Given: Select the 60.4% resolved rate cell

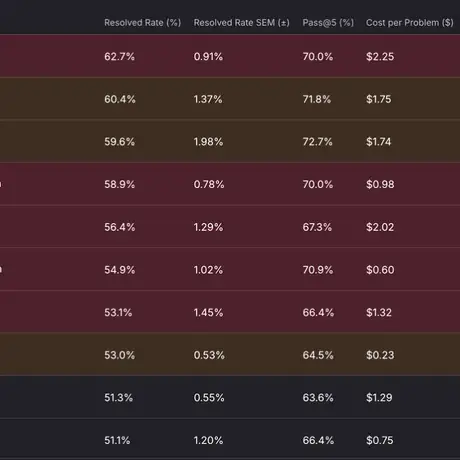Looking at the screenshot, I should (x=120, y=99).
